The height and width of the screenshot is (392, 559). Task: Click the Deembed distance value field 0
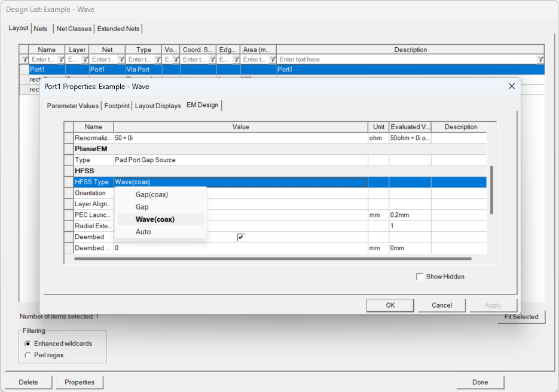click(x=241, y=248)
